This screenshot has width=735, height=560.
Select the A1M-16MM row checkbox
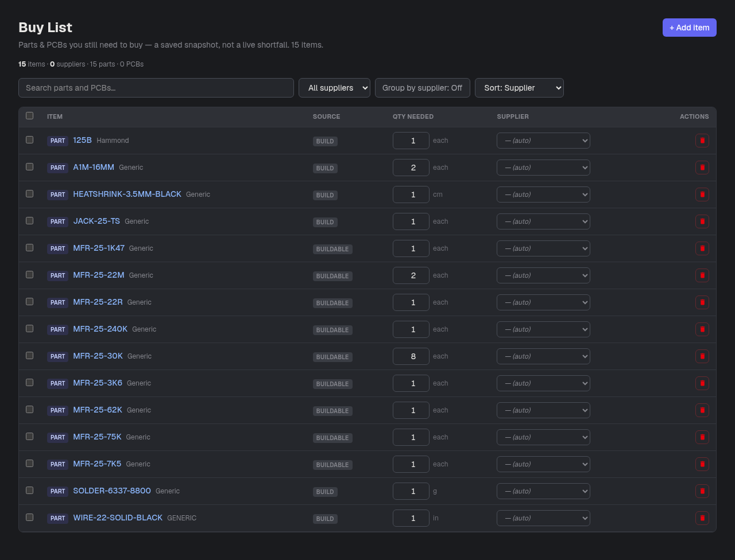click(x=30, y=167)
